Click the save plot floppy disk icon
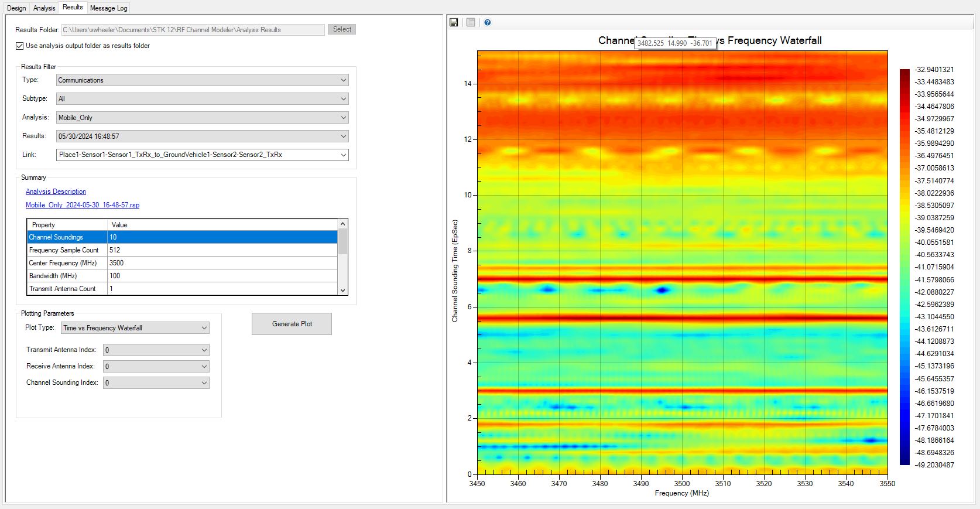Screen dimensions: 980x509 click(x=454, y=22)
